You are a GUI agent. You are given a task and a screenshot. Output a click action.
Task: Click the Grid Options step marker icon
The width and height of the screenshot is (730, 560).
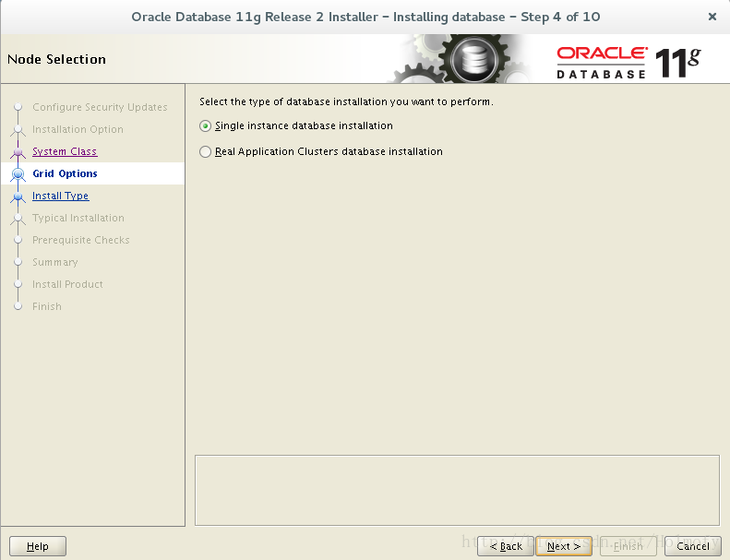click(x=18, y=174)
